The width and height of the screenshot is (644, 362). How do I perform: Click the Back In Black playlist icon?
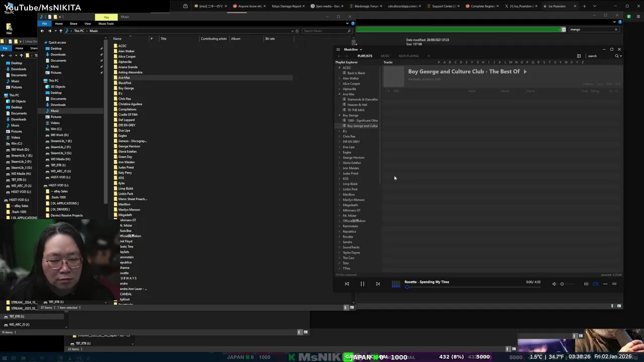point(345,73)
